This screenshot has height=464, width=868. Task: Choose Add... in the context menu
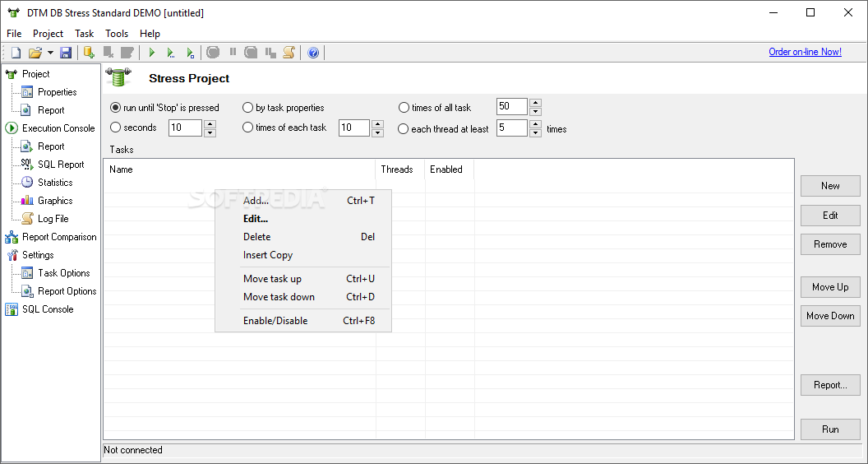(303, 201)
